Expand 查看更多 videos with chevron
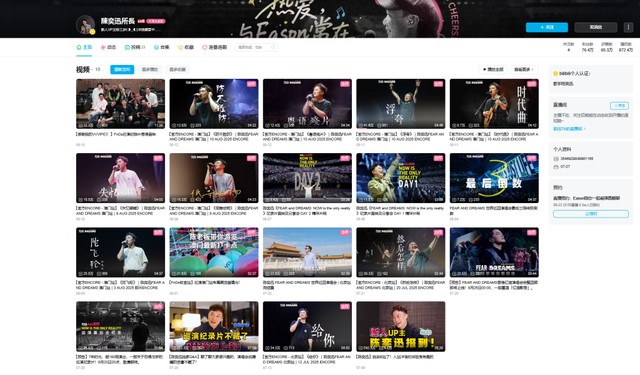This screenshot has width=640, height=375. [524, 69]
